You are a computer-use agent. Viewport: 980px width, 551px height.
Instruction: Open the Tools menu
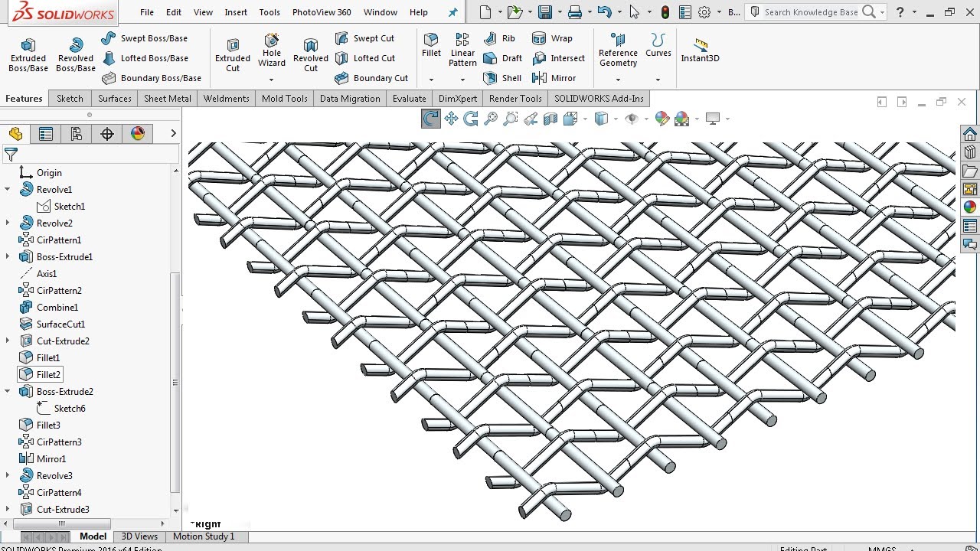point(269,12)
